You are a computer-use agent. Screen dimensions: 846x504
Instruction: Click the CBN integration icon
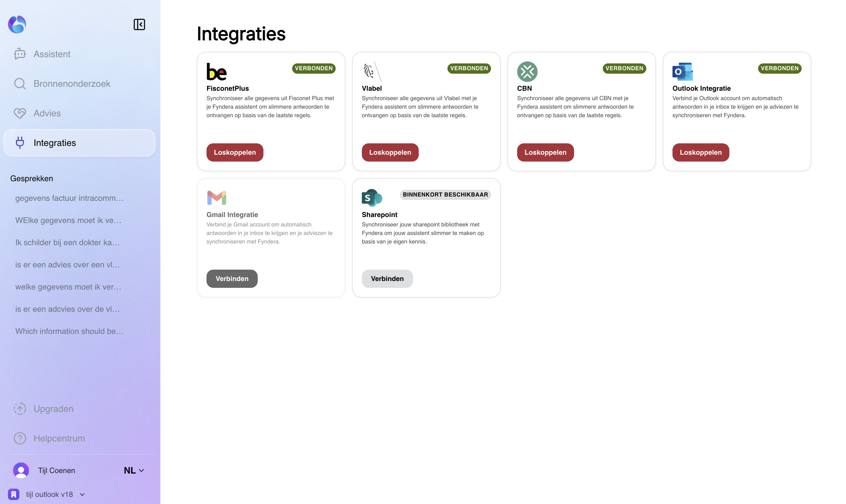[527, 72]
